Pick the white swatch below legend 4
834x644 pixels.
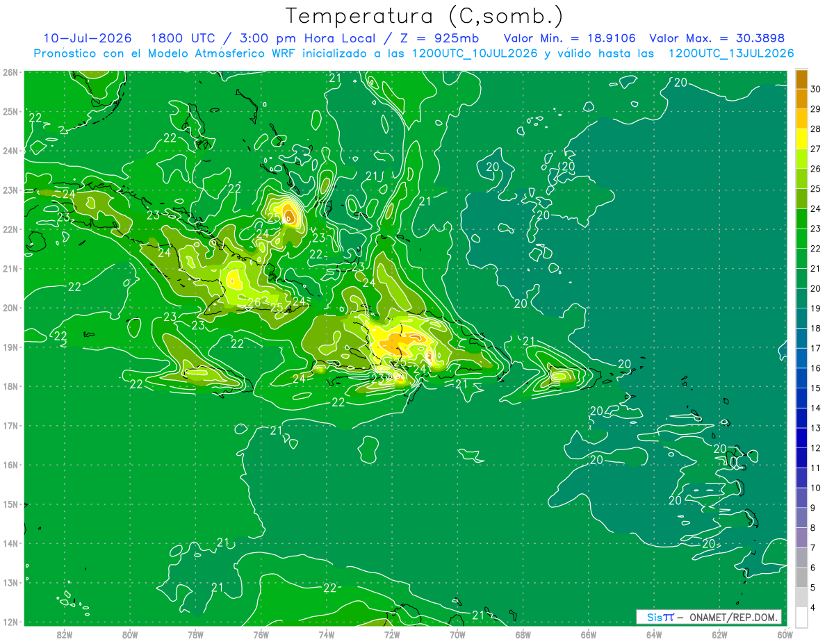(801, 617)
